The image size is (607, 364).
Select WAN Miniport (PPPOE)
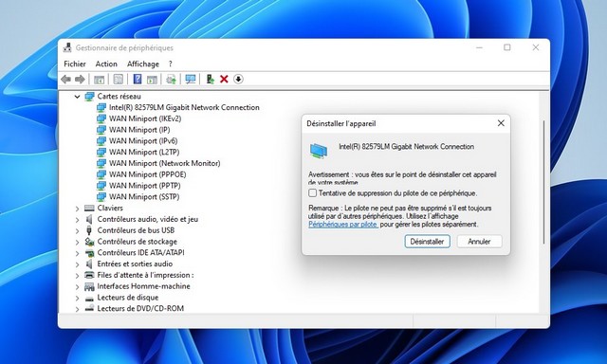tap(148, 174)
